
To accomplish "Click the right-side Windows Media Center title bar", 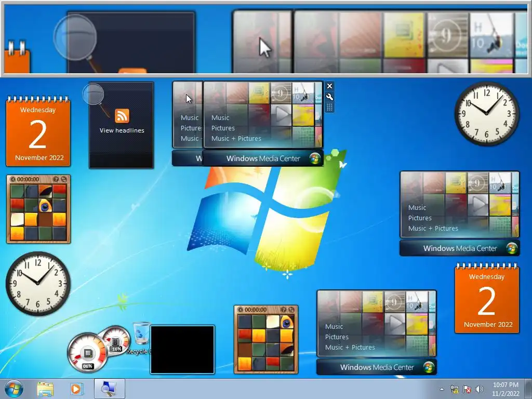I will [x=460, y=248].
